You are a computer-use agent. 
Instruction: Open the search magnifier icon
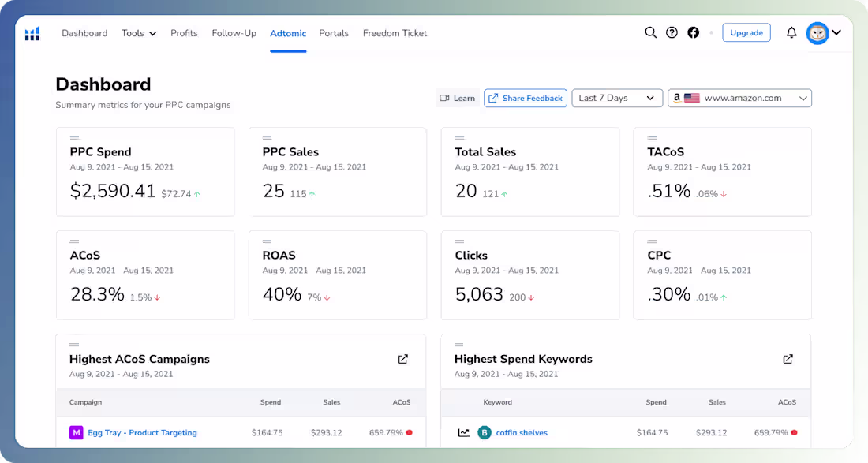(650, 33)
